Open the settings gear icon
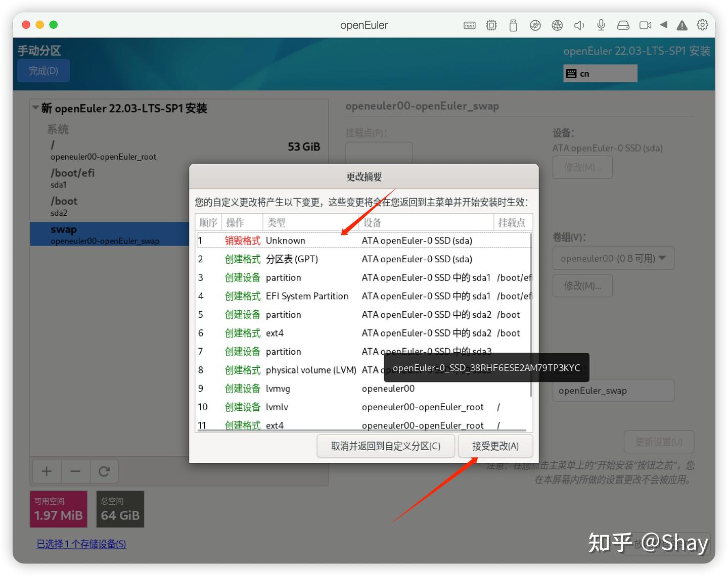The image size is (728, 576). (x=703, y=25)
